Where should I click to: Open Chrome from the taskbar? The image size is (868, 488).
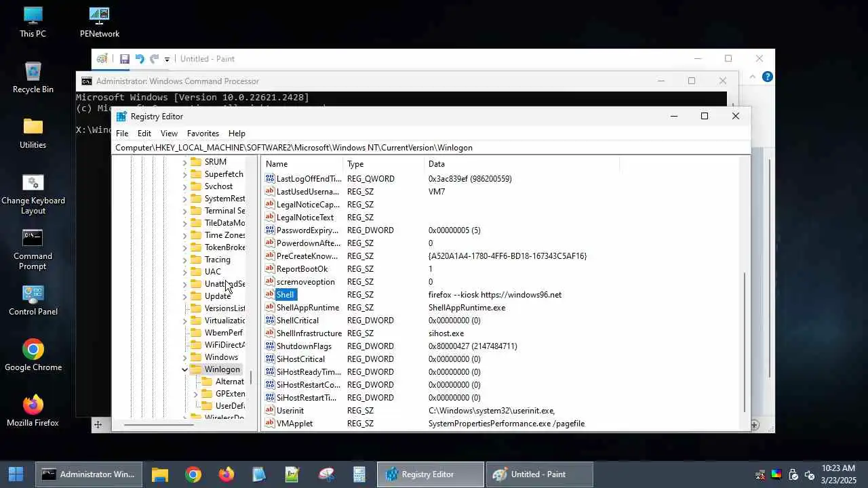[193, 474]
